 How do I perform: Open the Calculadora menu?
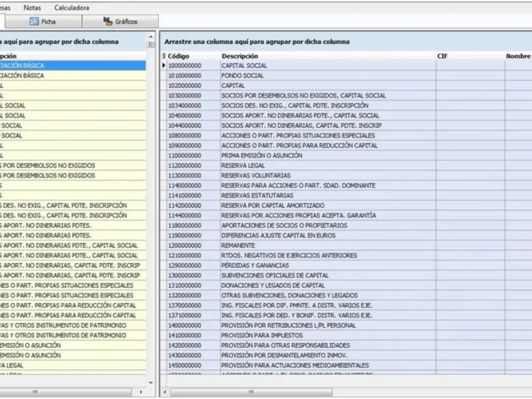72,7
